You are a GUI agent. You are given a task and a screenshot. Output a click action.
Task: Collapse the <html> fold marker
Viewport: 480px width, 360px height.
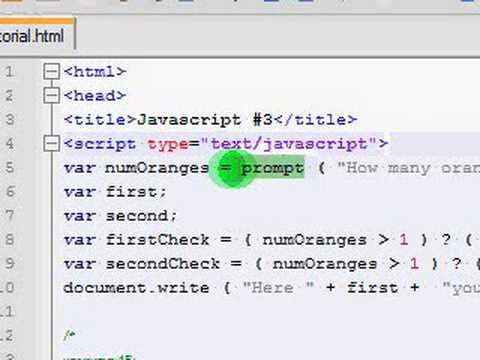[51, 72]
